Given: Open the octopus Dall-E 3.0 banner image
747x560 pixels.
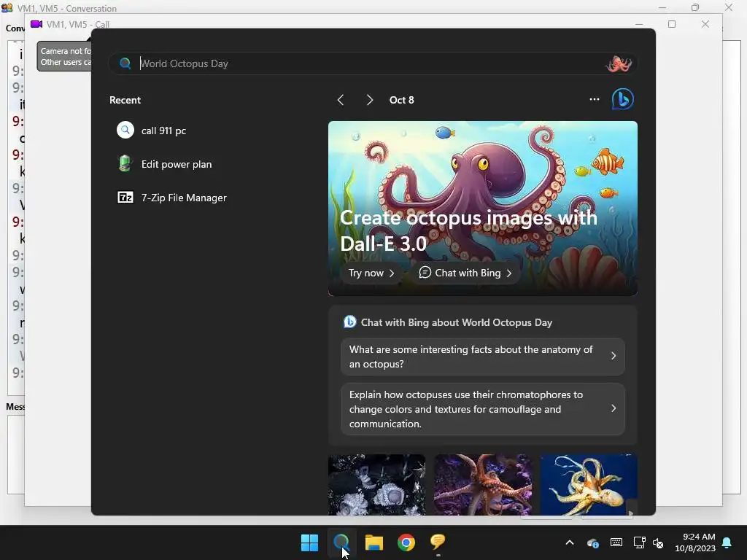Looking at the screenshot, I should coord(483,208).
